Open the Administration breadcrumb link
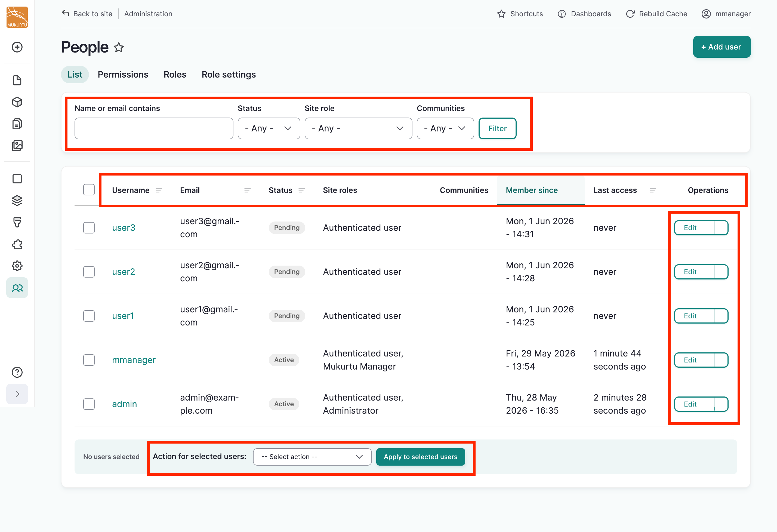777x532 pixels. click(148, 14)
